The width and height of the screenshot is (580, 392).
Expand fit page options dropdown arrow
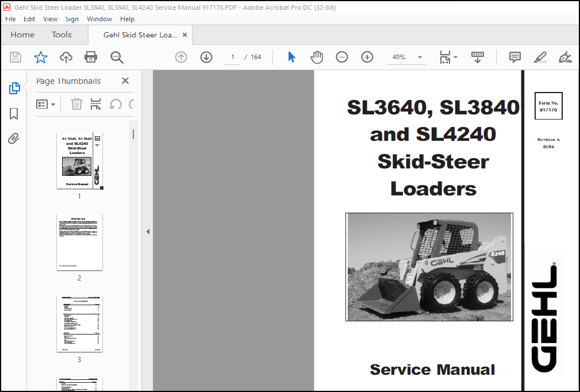pos(455,57)
